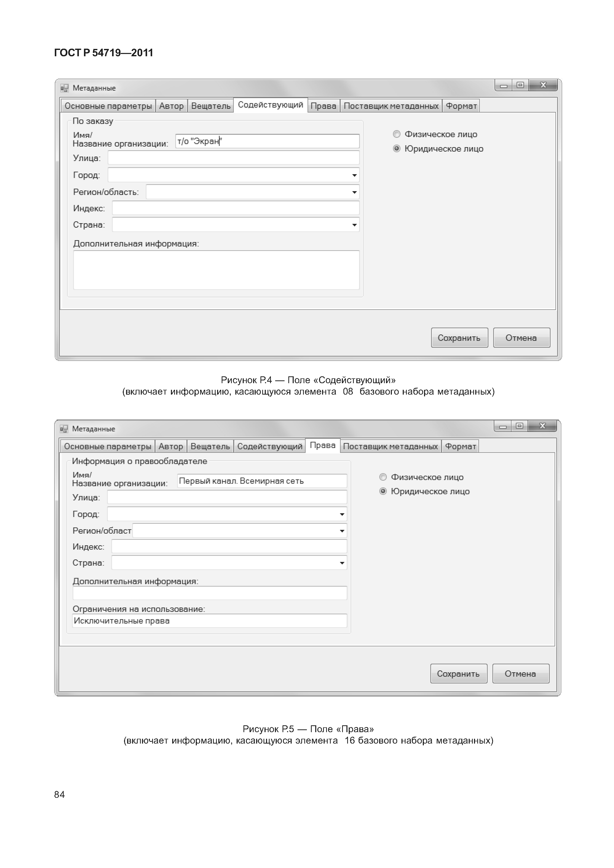Open the Город dropdown in the upper window
This screenshot has height=868, width=614.
[354, 175]
